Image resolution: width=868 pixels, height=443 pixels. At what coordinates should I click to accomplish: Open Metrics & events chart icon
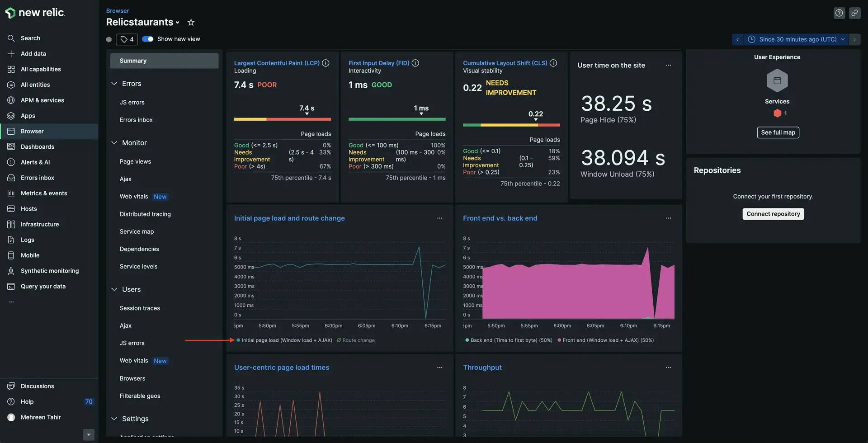coord(11,193)
